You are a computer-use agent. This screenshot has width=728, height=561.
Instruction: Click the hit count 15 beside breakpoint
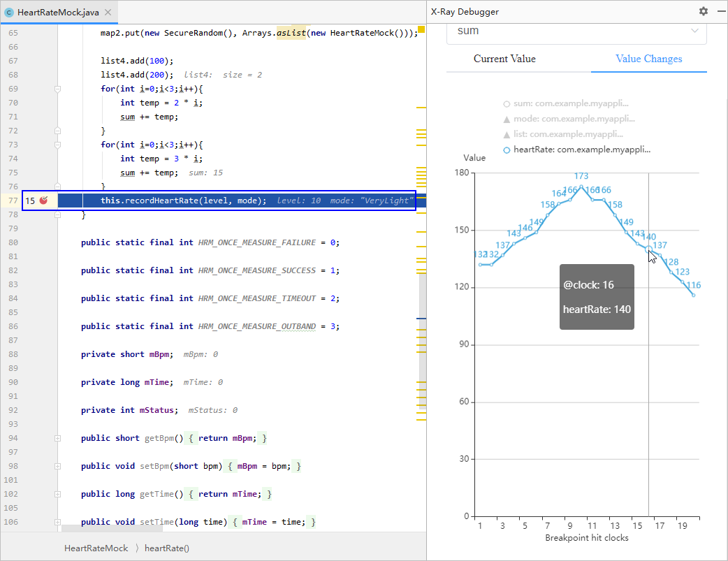pyautogui.click(x=30, y=201)
